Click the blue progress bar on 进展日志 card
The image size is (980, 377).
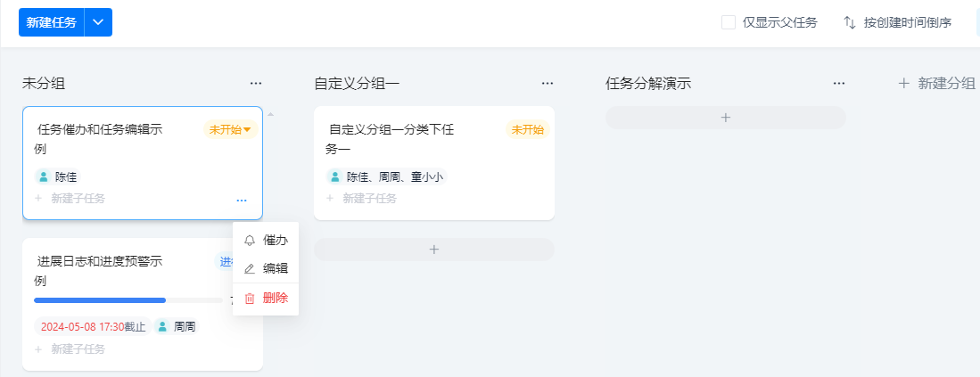[100, 300]
